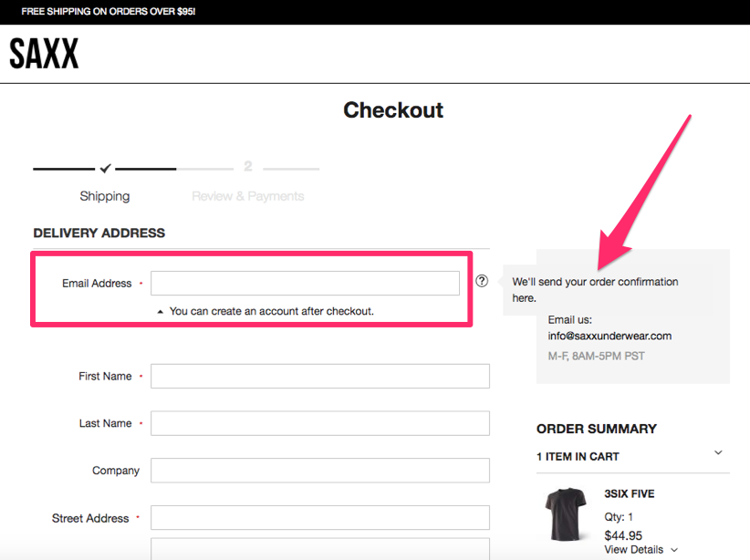Click the free shipping promo banner
The image size is (750, 560).
coord(109,12)
